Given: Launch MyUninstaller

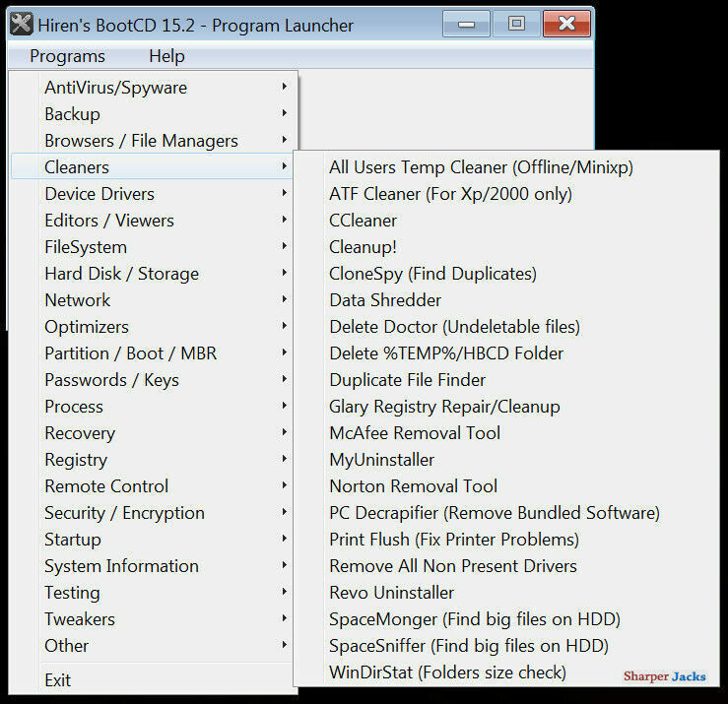Looking at the screenshot, I should click(x=506, y=460).
